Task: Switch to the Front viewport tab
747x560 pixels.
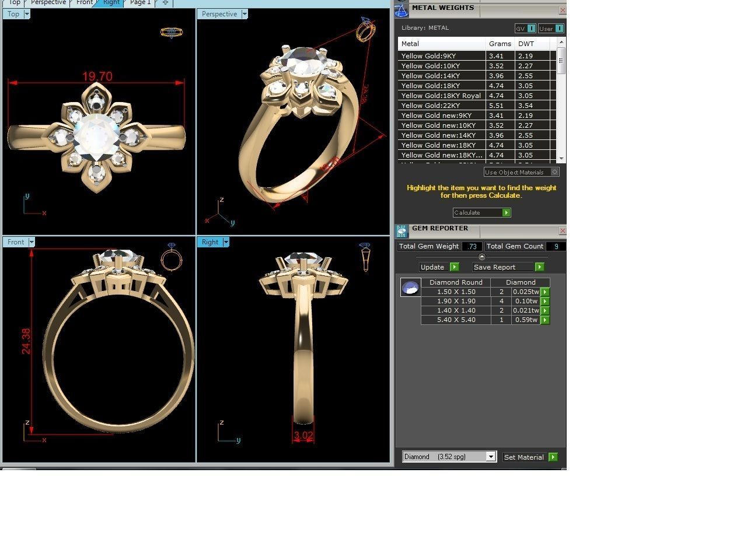Action: 84,3
